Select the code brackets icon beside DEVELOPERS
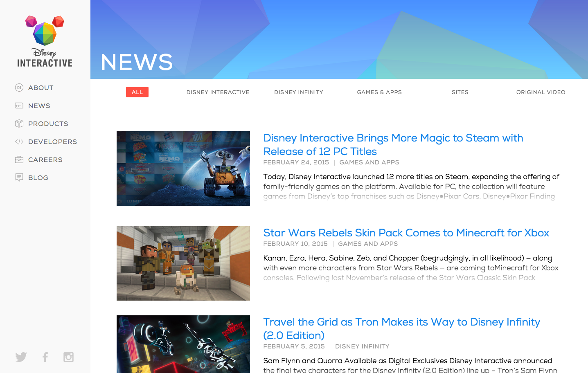The image size is (588, 373). point(19,142)
